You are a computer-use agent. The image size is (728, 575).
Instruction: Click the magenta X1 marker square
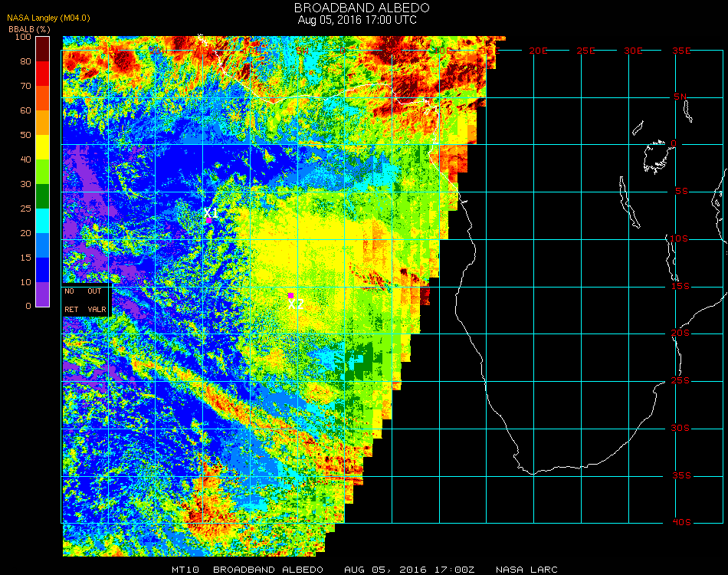[x=209, y=220]
